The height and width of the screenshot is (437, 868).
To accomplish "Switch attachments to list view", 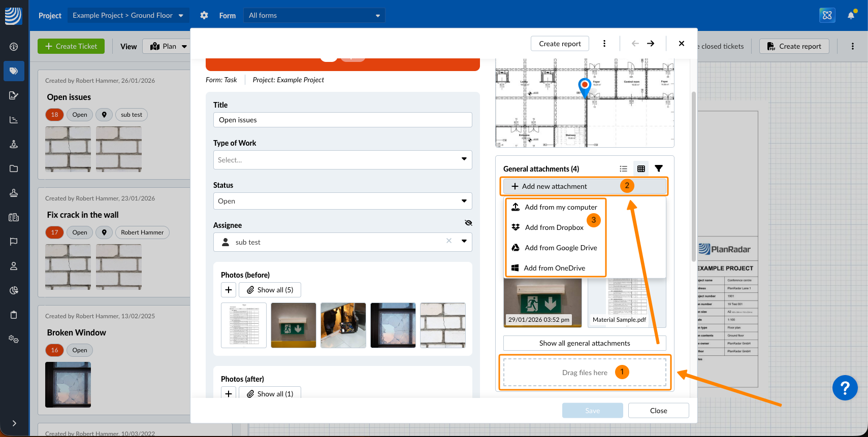I will (623, 169).
